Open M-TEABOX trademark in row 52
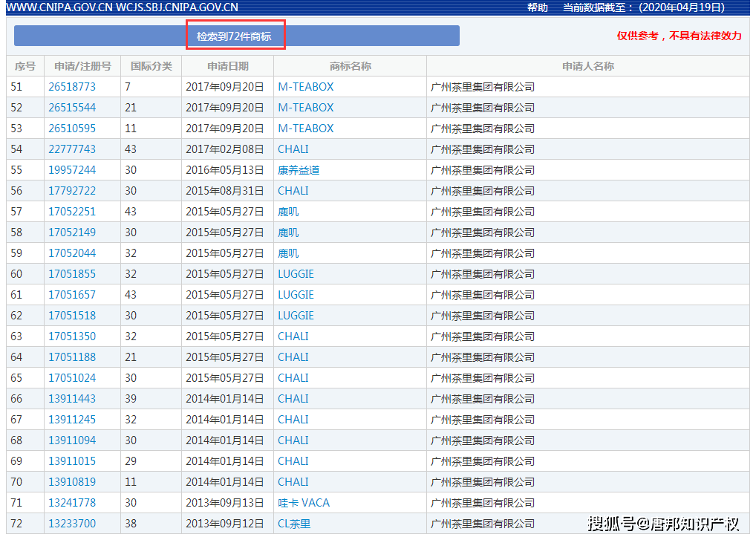The height and width of the screenshot is (540, 756). click(306, 108)
